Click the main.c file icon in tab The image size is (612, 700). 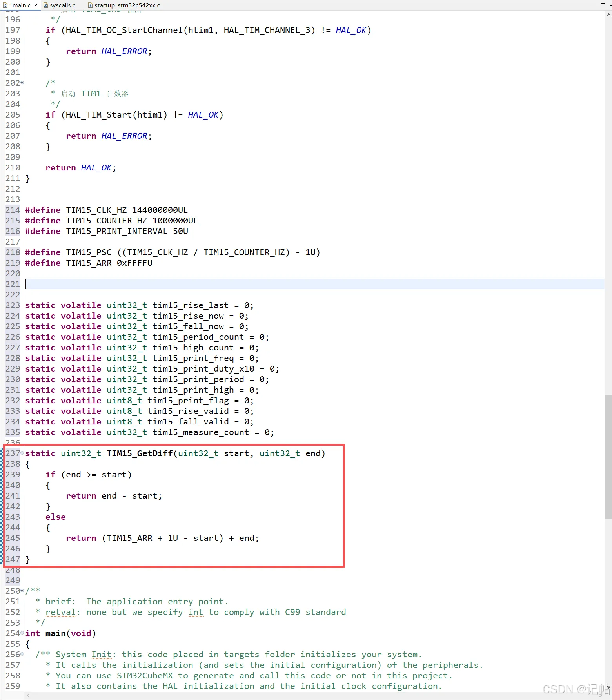tap(5, 5)
